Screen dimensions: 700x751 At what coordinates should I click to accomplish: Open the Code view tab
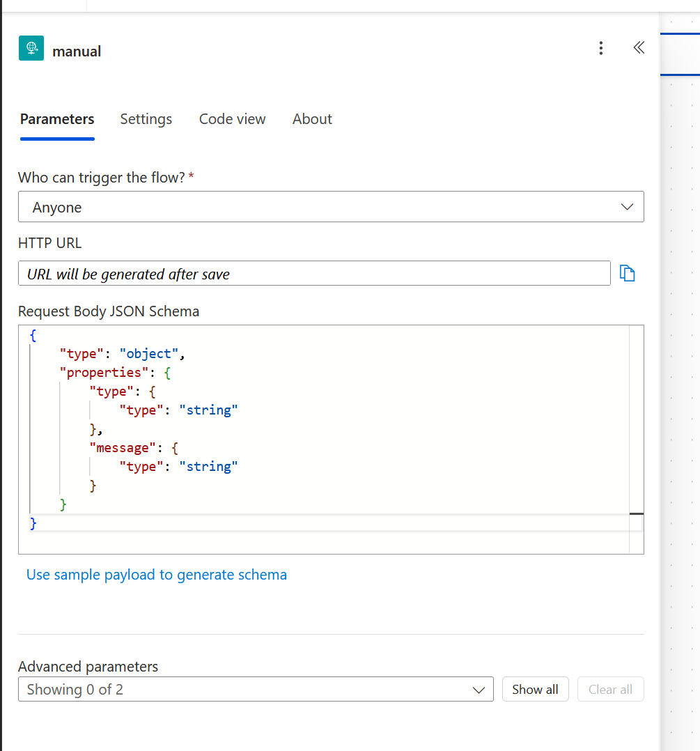[x=232, y=119]
